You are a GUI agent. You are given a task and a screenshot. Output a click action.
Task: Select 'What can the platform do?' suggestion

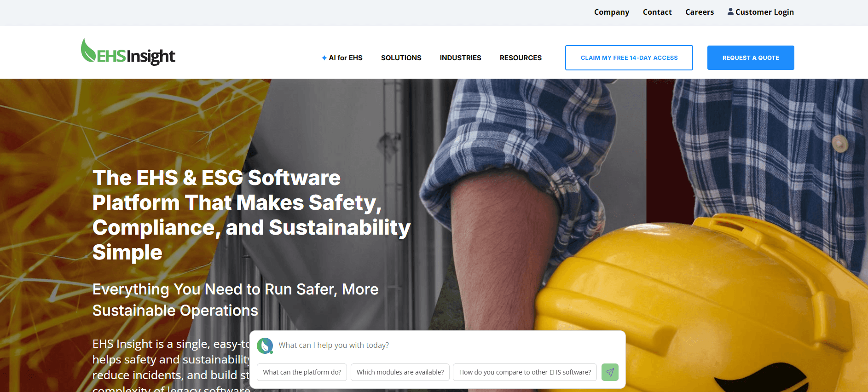[302, 372]
